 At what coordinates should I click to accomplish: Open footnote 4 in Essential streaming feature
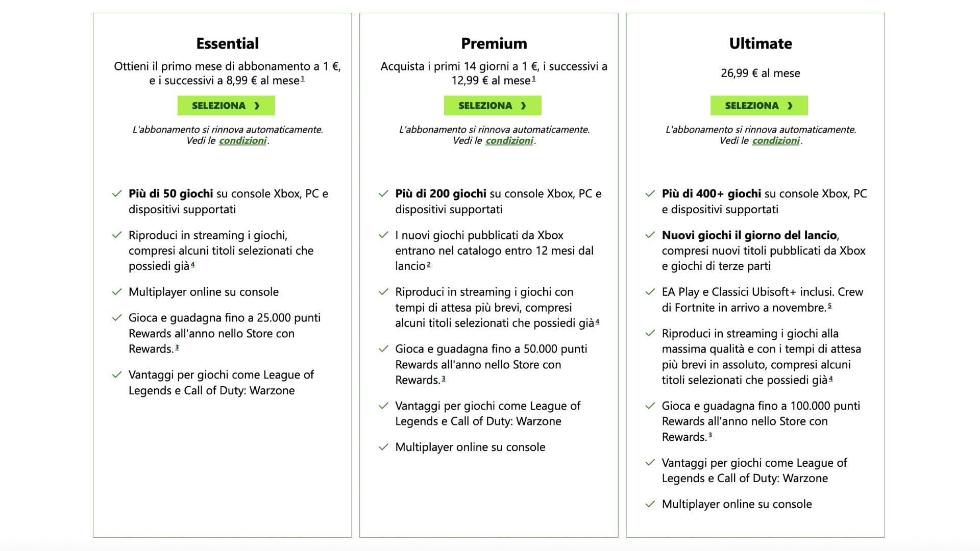click(192, 264)
